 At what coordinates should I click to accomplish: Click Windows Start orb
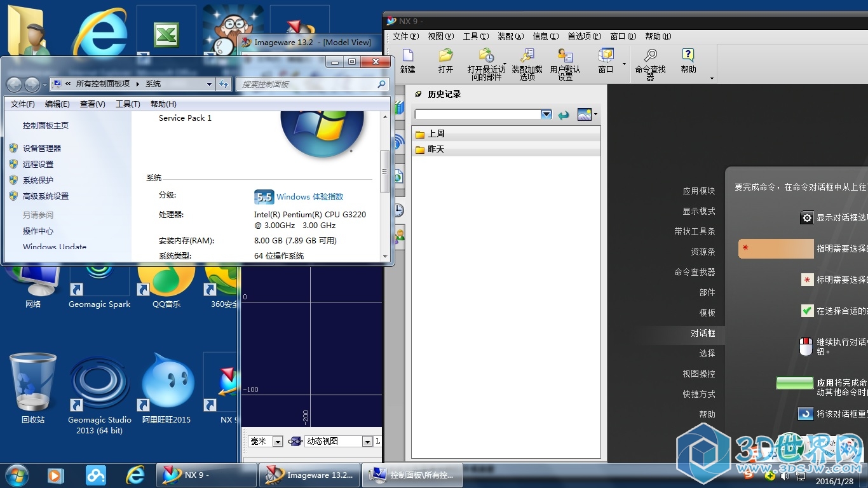tap(17, 475)
